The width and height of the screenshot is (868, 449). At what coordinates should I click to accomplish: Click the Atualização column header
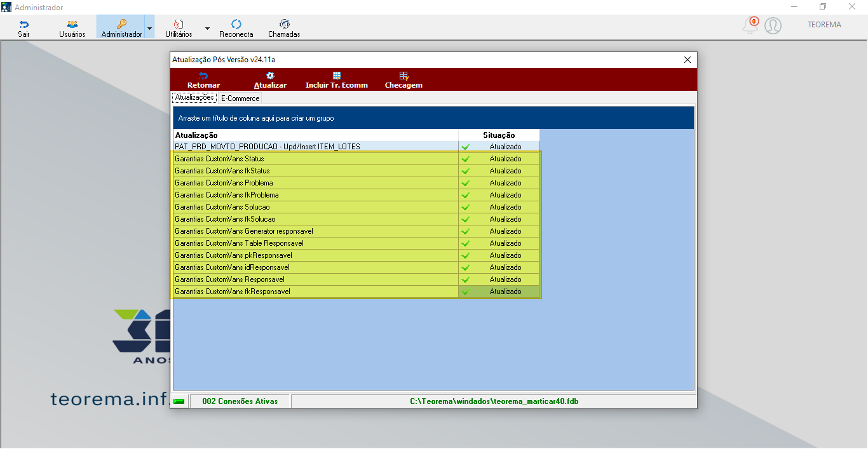coord(316,135)
